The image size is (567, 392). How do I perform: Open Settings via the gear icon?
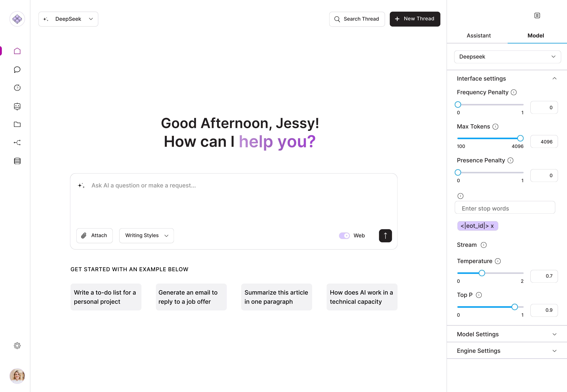pos(17,346)
